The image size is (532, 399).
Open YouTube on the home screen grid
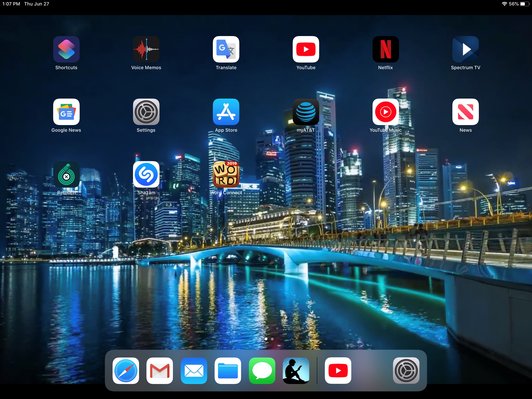[x=306, y=49]
